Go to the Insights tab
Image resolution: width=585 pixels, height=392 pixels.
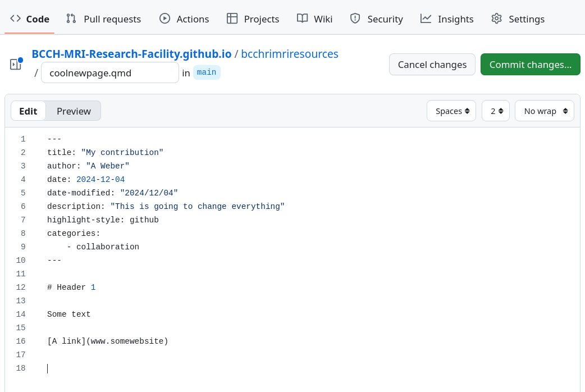tap(455, 19)
